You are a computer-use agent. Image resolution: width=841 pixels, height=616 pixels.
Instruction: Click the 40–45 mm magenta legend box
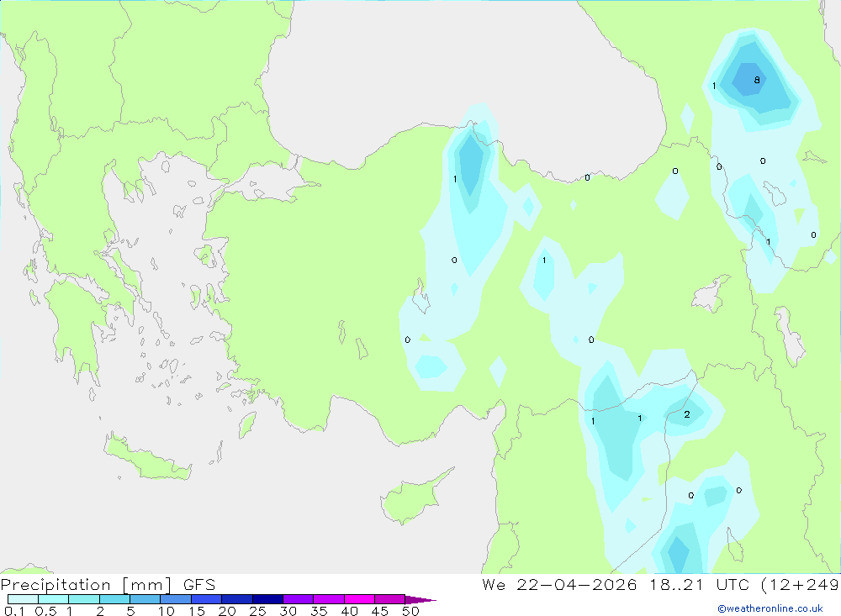point(359,599)
